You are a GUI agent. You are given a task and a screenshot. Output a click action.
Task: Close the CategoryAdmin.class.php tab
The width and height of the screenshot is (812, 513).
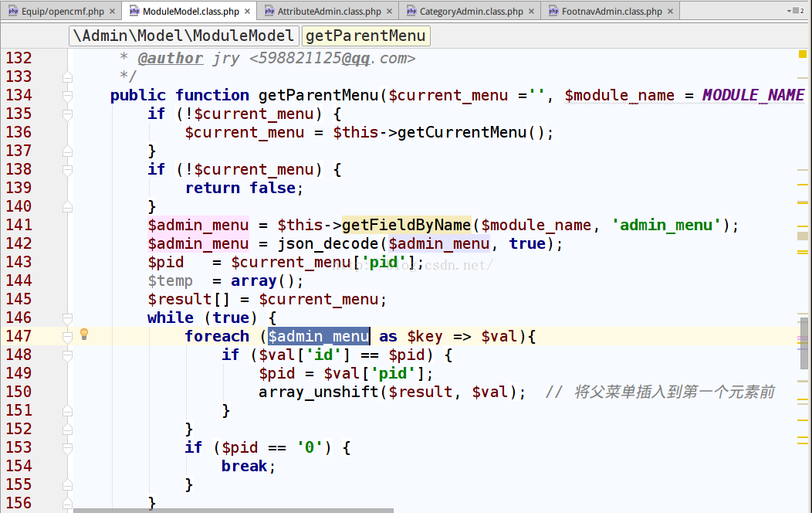[531, 11]
